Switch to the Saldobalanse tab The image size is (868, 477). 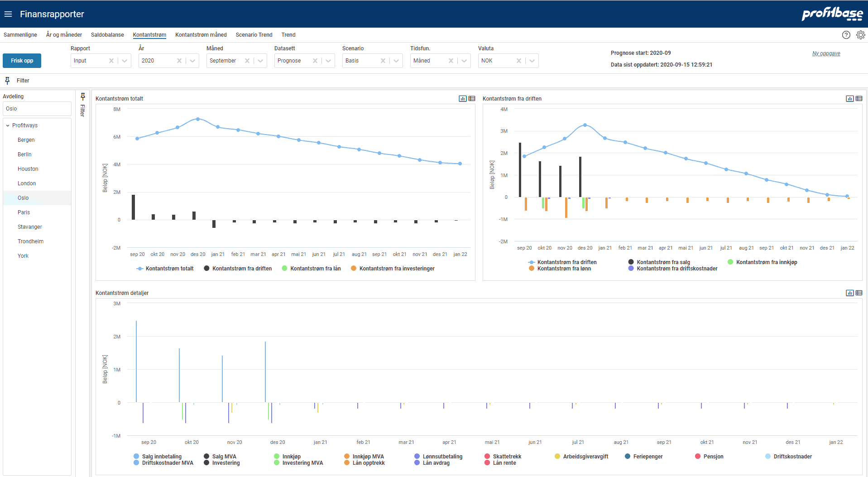[107, 35]
